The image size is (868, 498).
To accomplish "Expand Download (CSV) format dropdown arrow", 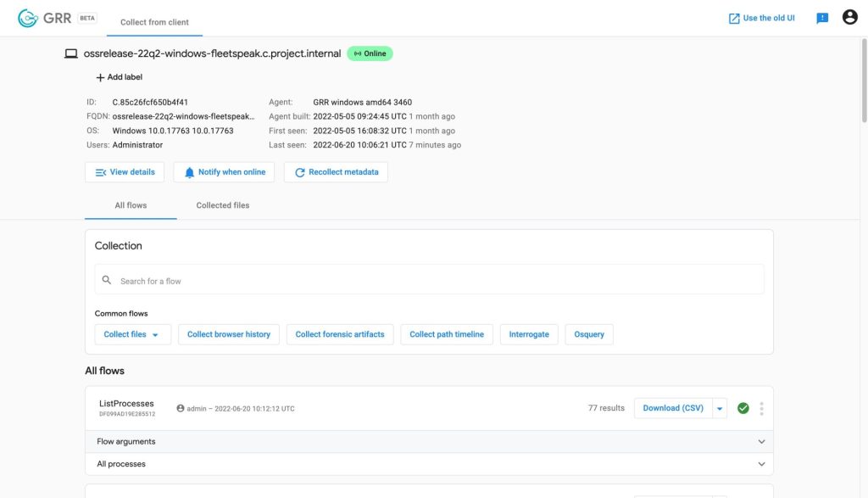I will 720,408.
